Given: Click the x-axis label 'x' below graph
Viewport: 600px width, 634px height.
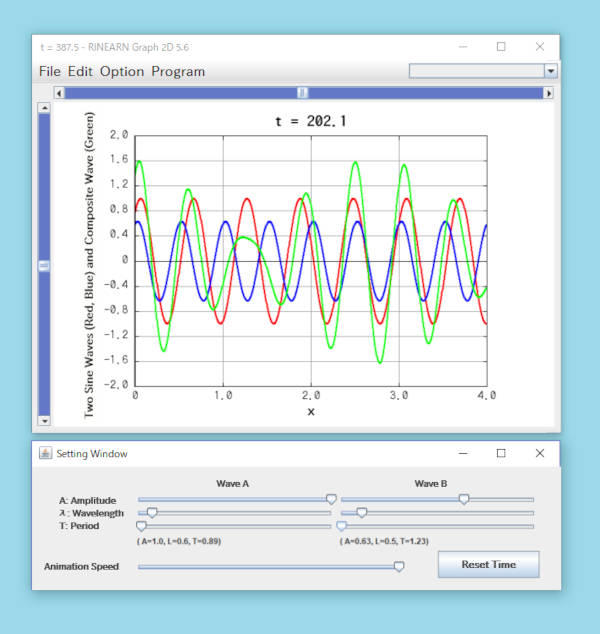Looking at the screenshot, I should tap(311, 412).
